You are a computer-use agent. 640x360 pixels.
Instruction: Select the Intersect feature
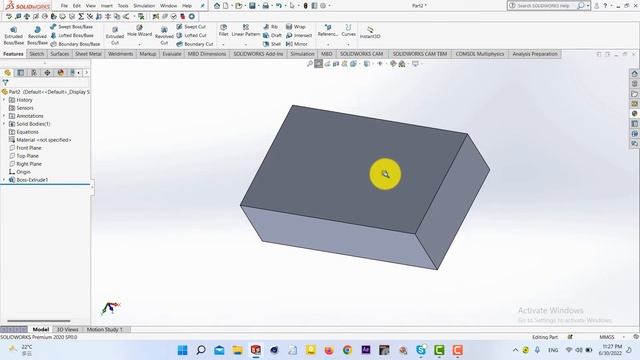[x=299, y=36]
